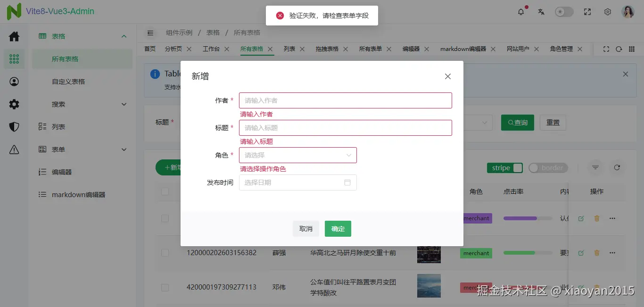Maximize the tab content area icon
Image resolution: width=644 pixels, height=307 pixels.
[606, 49]
